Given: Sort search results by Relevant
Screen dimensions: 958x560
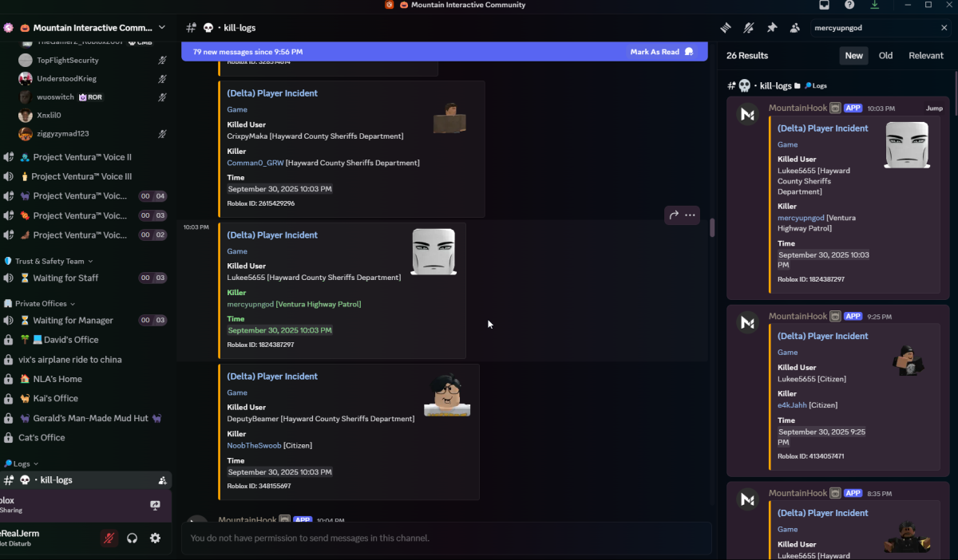Looking at the screenshot, I should (925, 56).
